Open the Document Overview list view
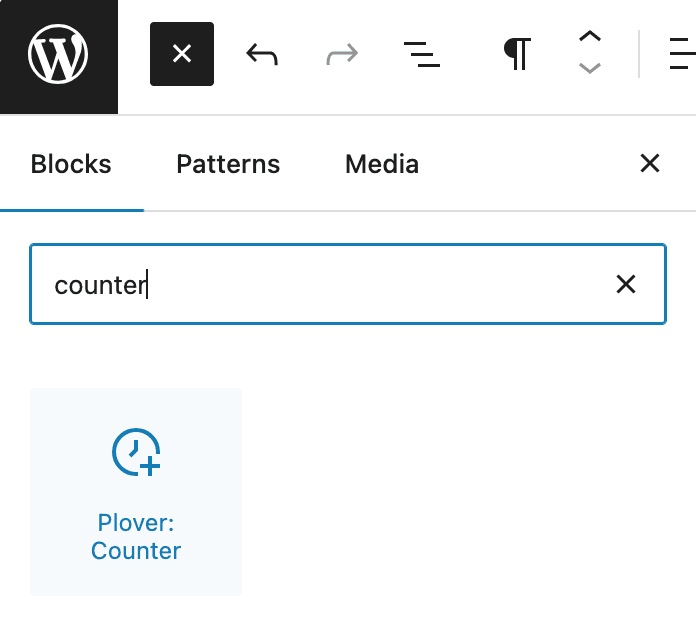This screenshot has width=696, height=622. point(421,54)
